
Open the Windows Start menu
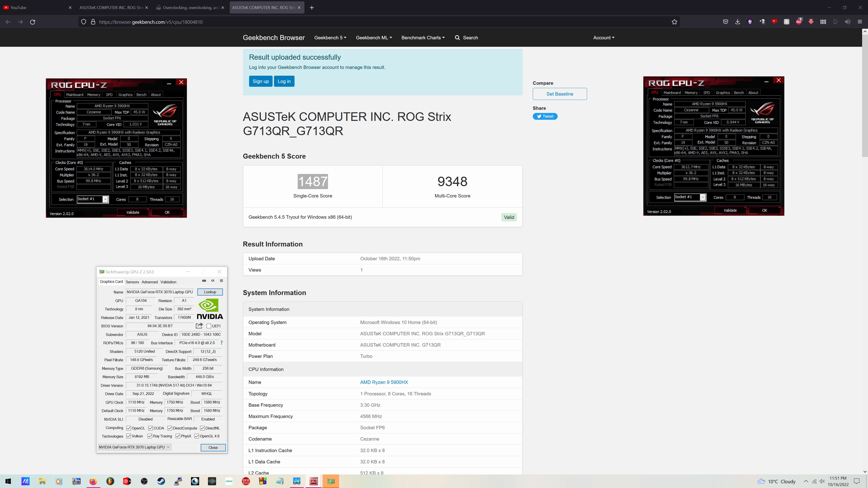[8, 481]
